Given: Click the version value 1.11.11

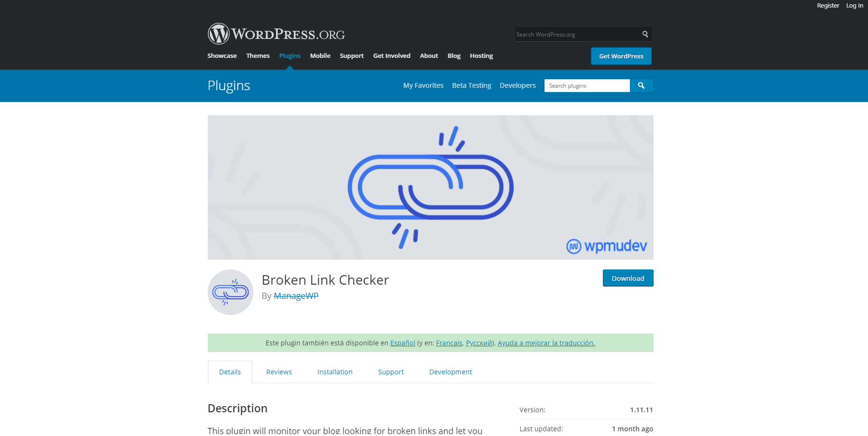Looking at the screenshot, I should pyautogui.click(x=641, y=410).
